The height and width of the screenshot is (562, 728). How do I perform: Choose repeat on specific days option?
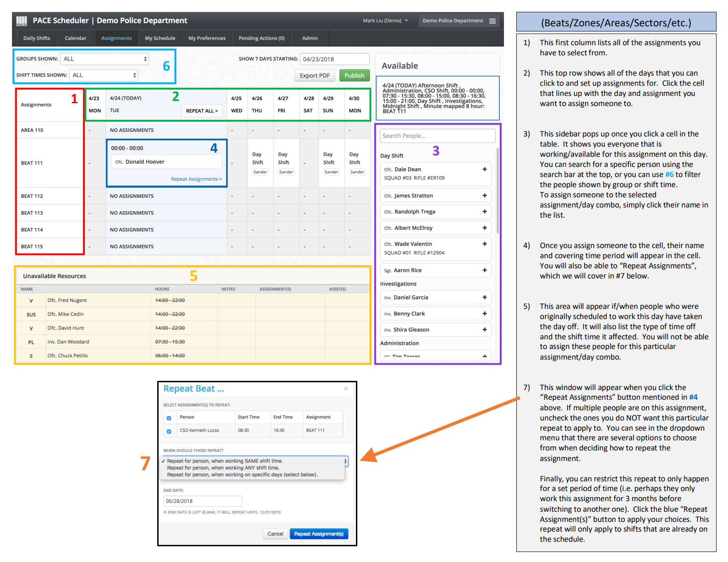coord(242,475)
